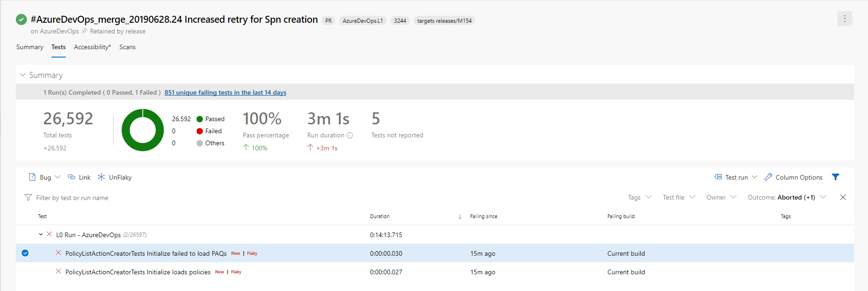Open the more actions vertical ellipsis menu
This screenshot has height=291, width=868.
point(844,19)
